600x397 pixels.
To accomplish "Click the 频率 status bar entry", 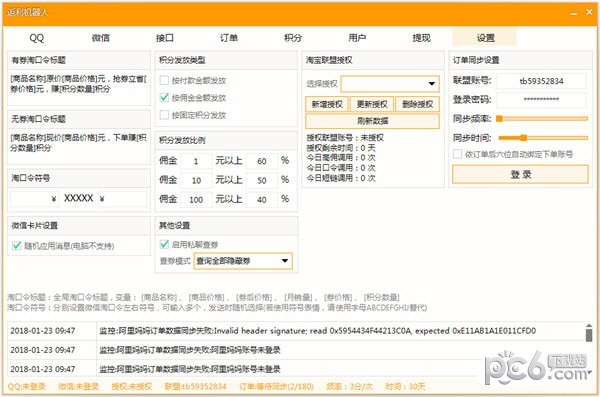I will 349,387.
